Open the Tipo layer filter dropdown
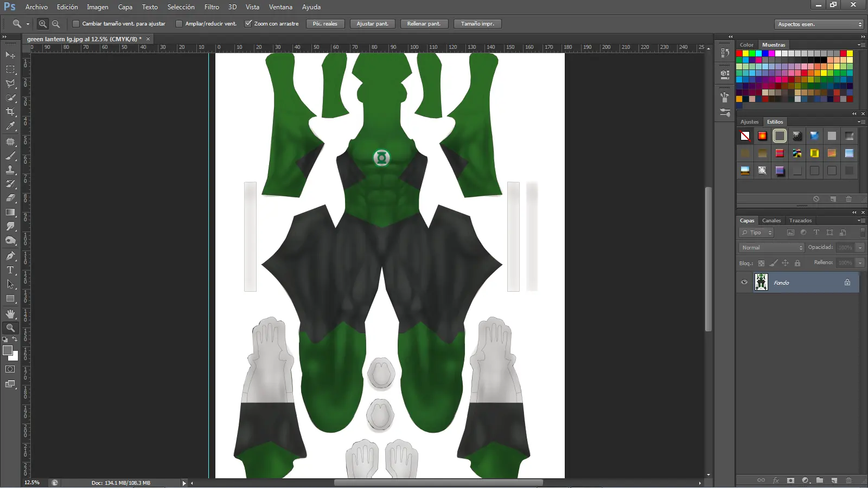The image size is (868, 488). 756,233
